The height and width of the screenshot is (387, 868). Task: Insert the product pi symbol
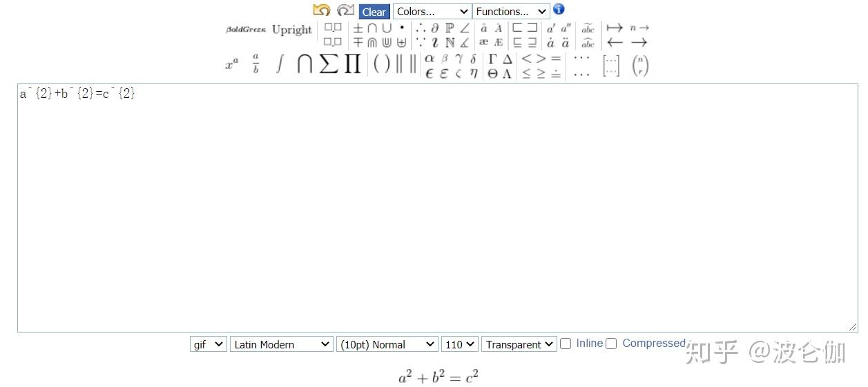[x=353, y=63]
